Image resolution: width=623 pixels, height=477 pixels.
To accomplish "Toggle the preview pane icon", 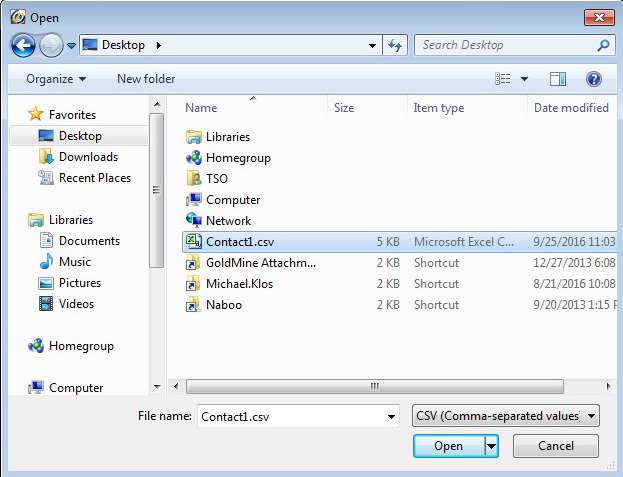I will point(558,79).
